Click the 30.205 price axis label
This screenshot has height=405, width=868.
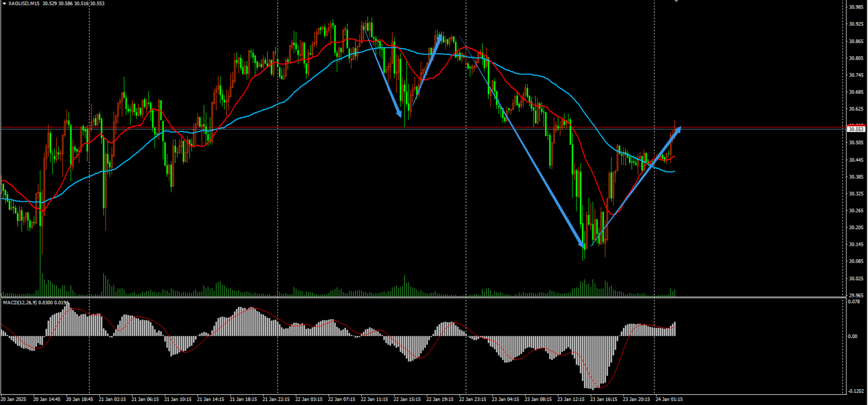(x=856, y=227)
